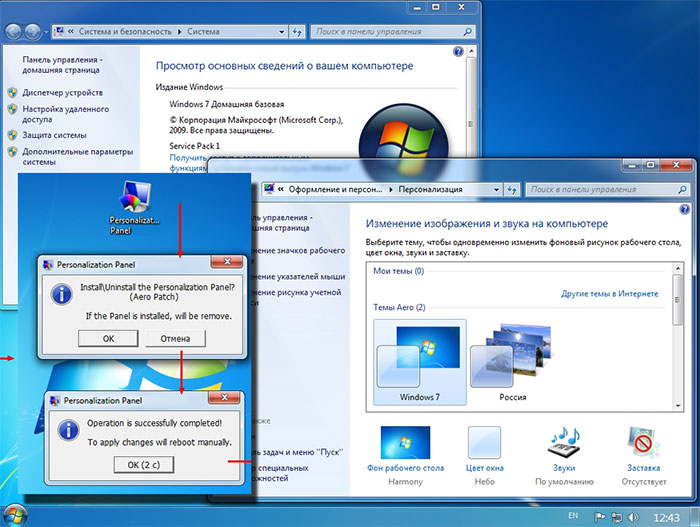Open the Windows Start button
This screenshot has height=527, width=700.
click(x=14, y=516)
